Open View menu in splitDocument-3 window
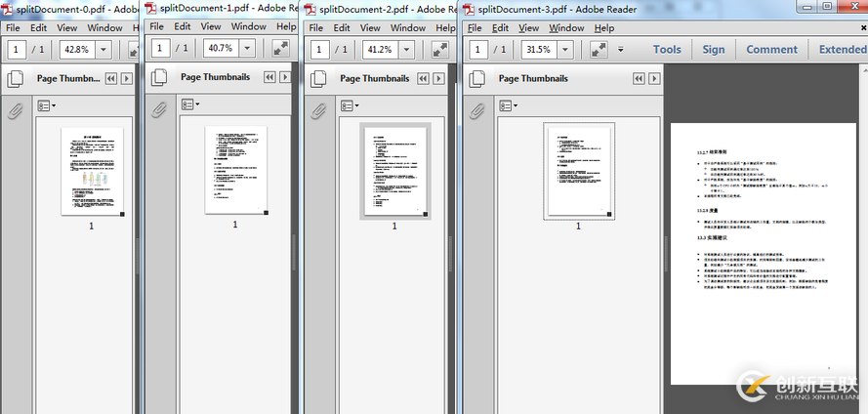 [528, 27]
